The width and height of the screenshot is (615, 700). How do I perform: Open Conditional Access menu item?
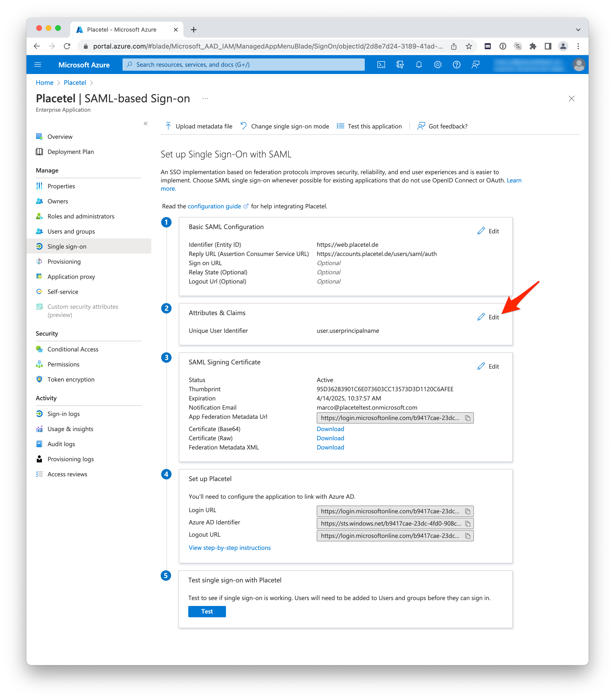(x=73, y=349)
